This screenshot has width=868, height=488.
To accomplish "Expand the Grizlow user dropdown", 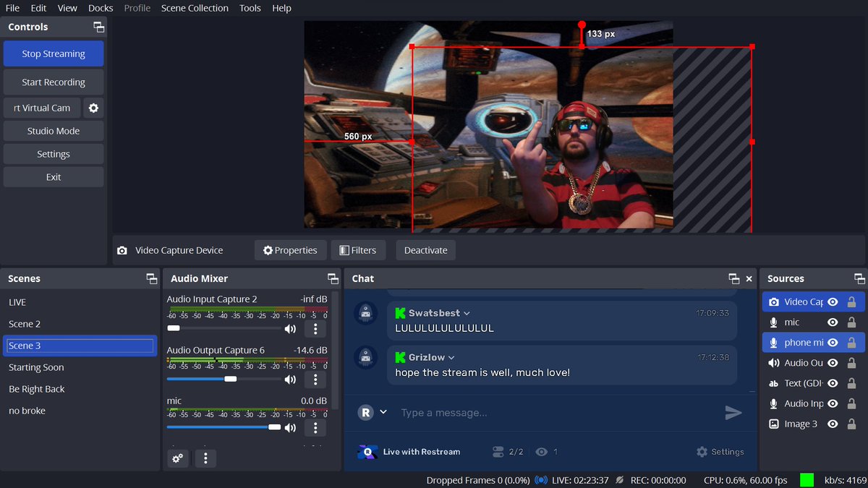I will 451,357.
